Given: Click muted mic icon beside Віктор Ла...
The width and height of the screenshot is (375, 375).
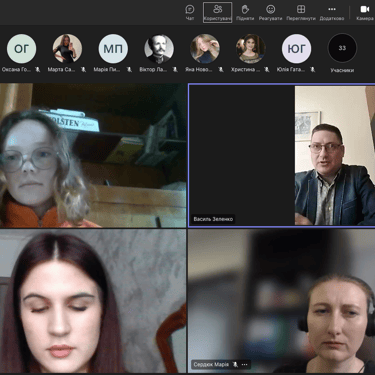Looking at the screenshot, I should point(175,70).
